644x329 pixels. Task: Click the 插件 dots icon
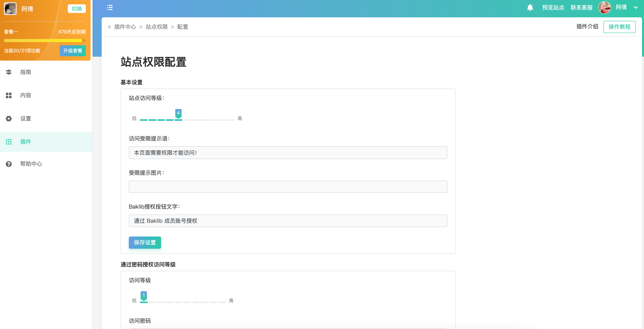pyautogui.click(x=9, y=142)
